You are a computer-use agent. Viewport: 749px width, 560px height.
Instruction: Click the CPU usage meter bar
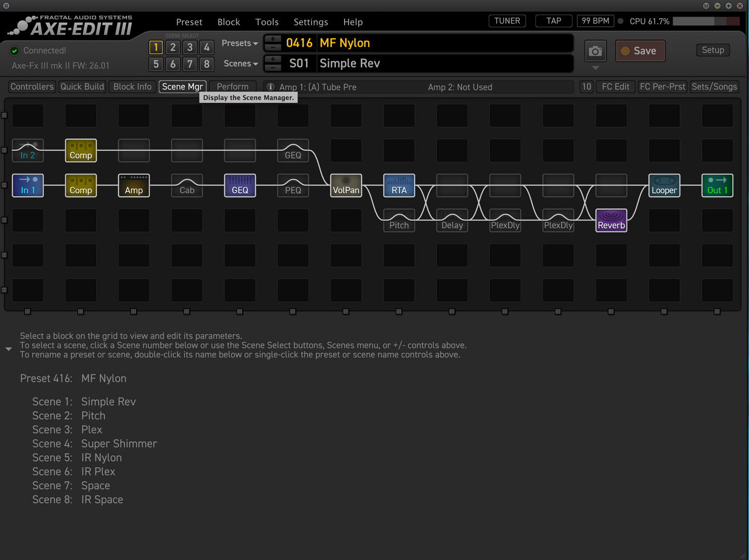click(x=706, y=21)
